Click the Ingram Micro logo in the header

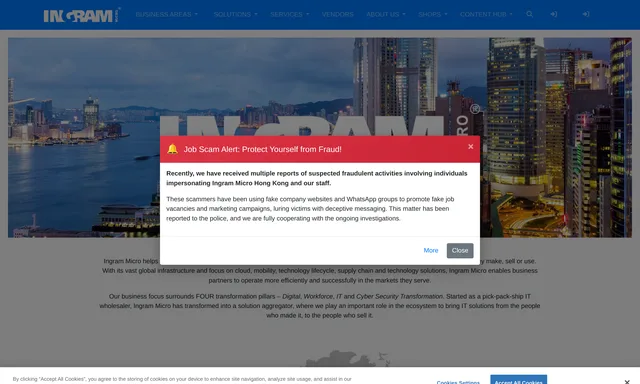coord(82,15)
